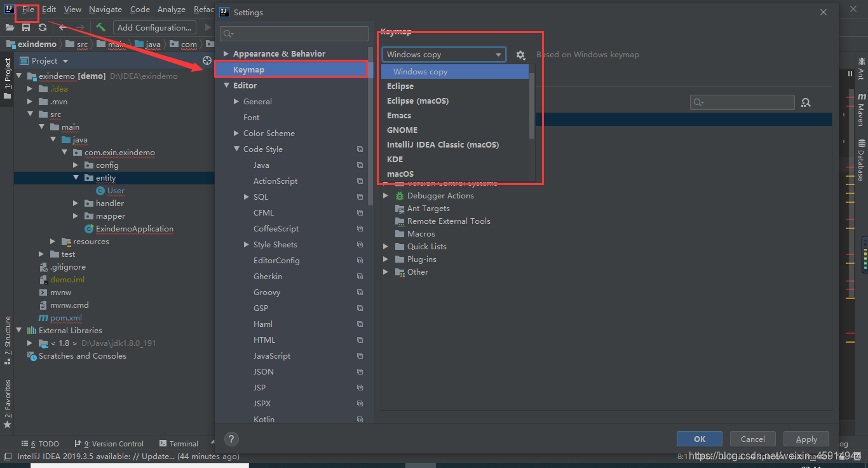868x468 pixels.
Task: Click the copy icon beside EditorConfig
Action: (360, 261)
